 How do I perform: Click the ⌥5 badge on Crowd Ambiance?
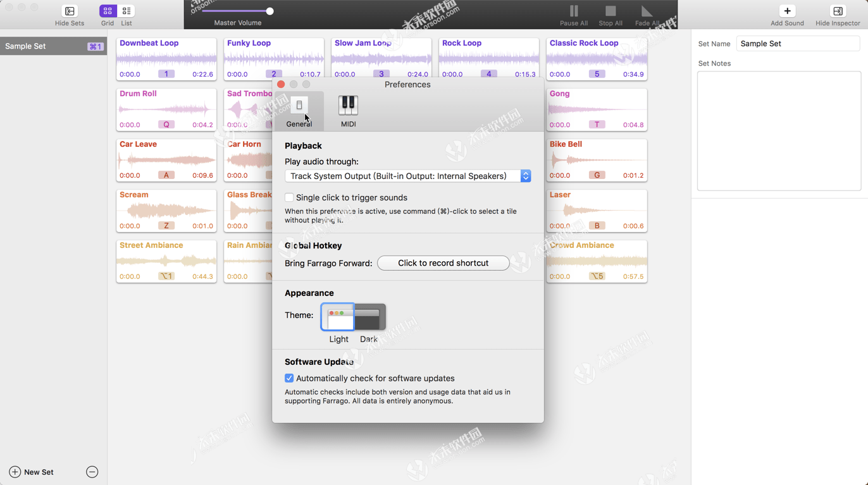(597, 276)
